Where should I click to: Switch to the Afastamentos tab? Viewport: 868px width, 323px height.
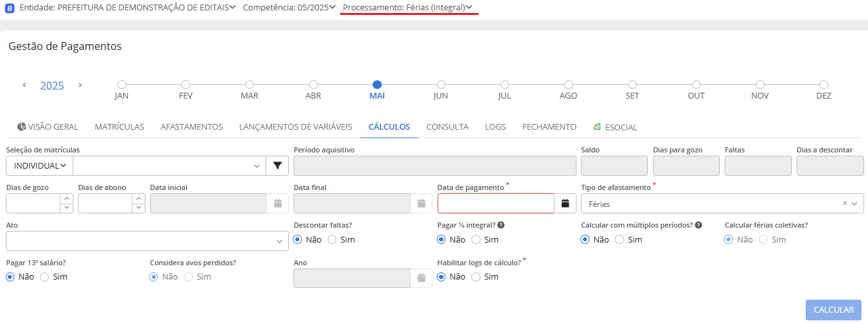pyautogui.click(x=192, y=127)
